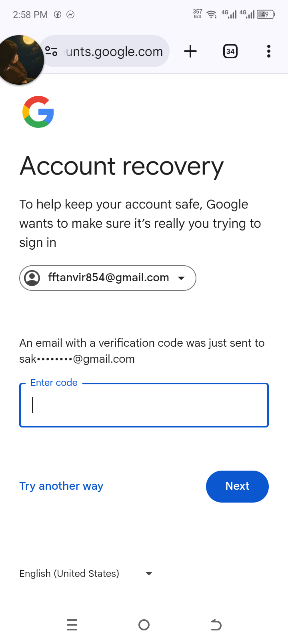288x644 pixels.
Task: Focus the Enter code input field
Action: 144,405
